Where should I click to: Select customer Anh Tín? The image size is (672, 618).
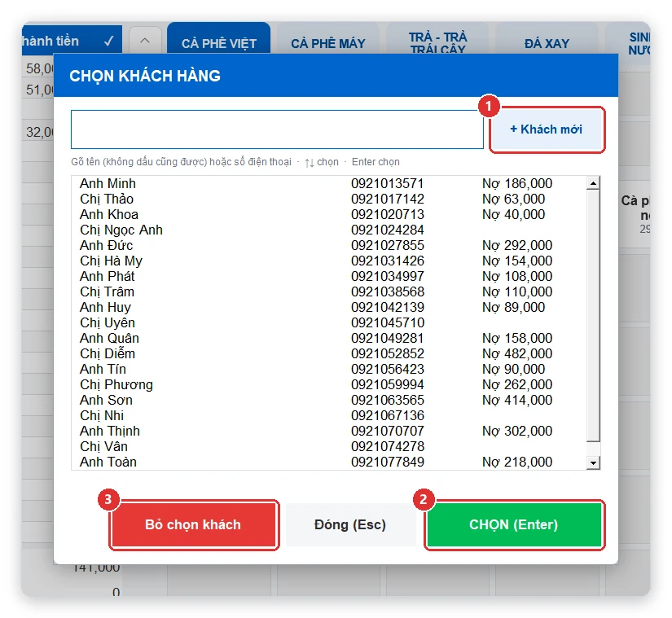point(329,369)
